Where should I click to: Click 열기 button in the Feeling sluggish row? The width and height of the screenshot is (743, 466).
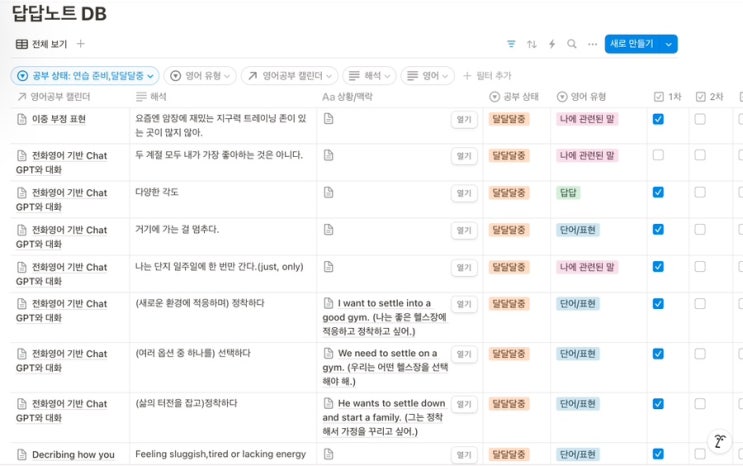tap(464, 455)
